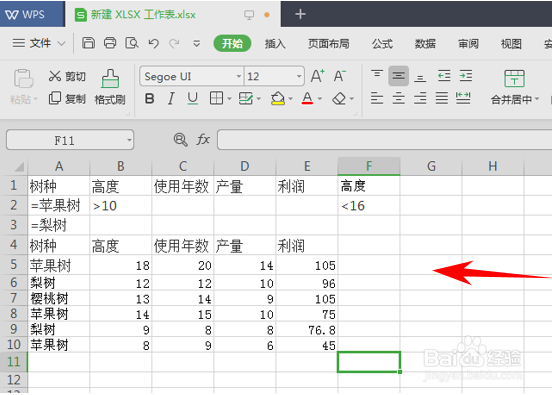Screen dimensions: 552x395
Task: Click the Print icon
Action: pos(110,43)
